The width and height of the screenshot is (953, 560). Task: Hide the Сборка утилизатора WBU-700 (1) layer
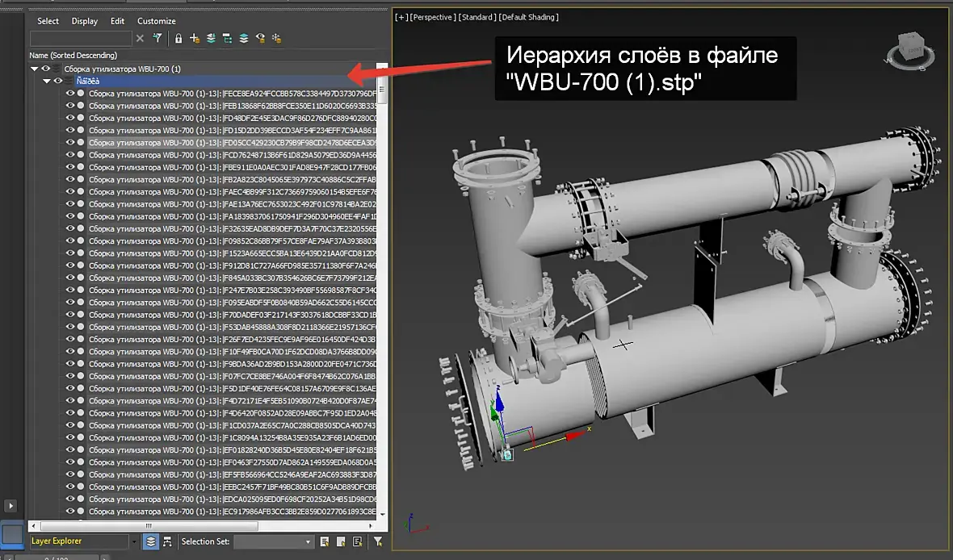(45, 69)
